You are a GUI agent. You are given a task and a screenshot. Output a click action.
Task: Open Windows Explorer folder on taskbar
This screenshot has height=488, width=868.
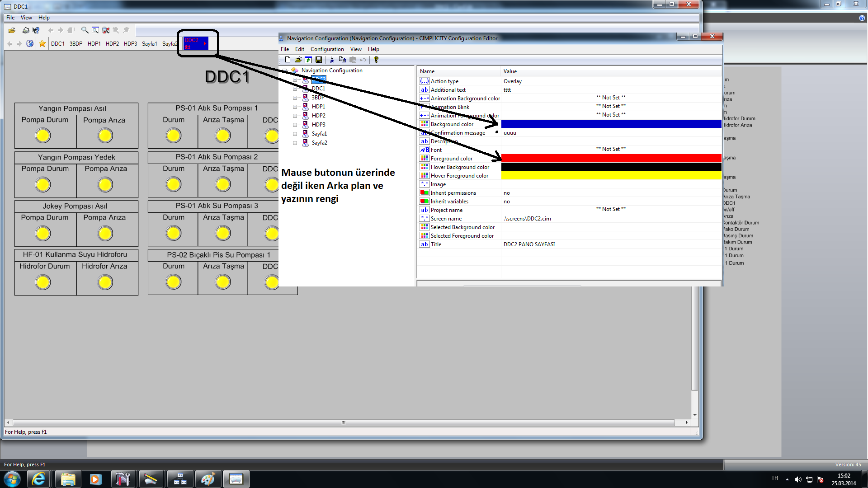tap(68, 479)
